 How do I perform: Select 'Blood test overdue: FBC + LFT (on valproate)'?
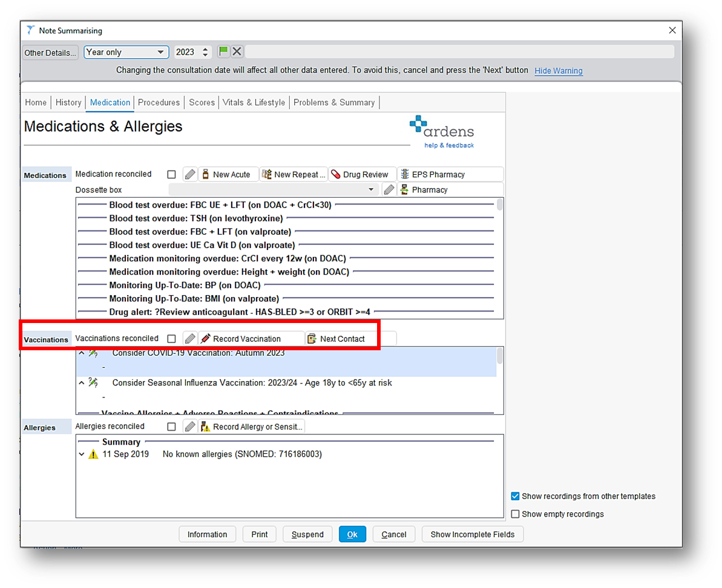(x=200, y=232)
